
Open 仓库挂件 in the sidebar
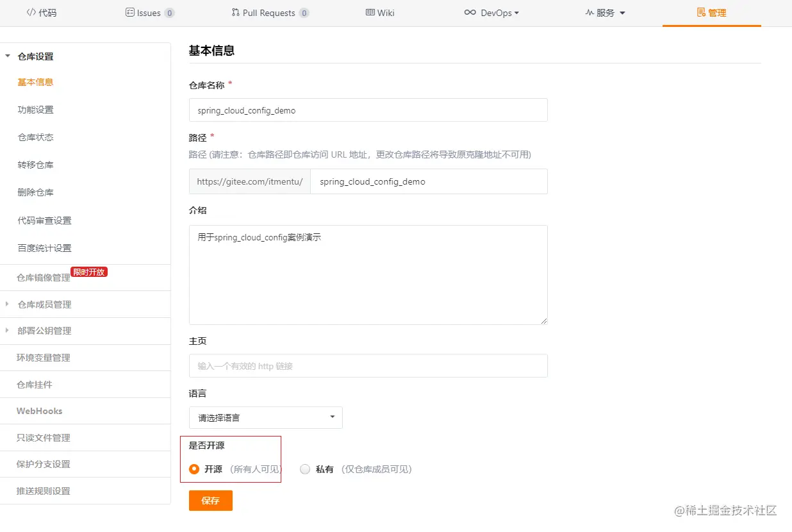point(34,385)
